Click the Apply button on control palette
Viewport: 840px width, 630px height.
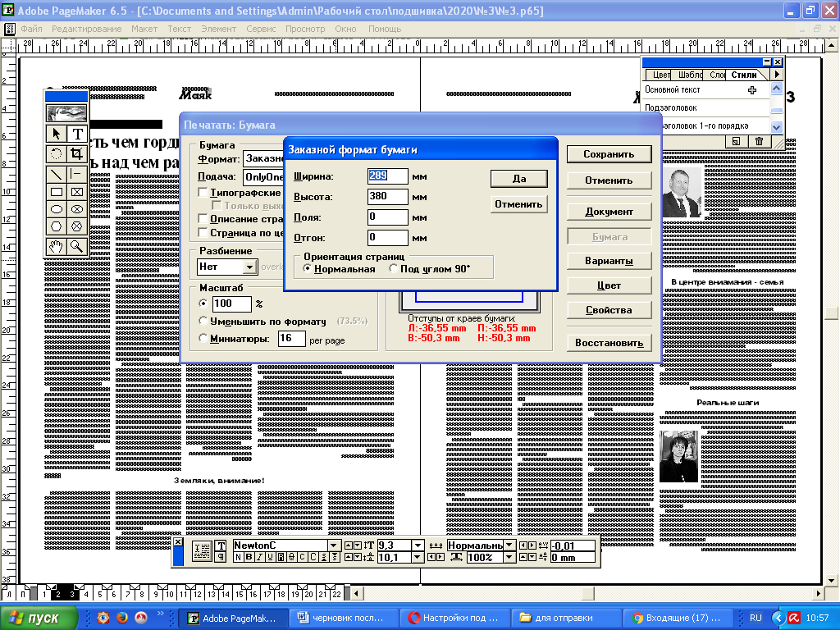point(202,552)
